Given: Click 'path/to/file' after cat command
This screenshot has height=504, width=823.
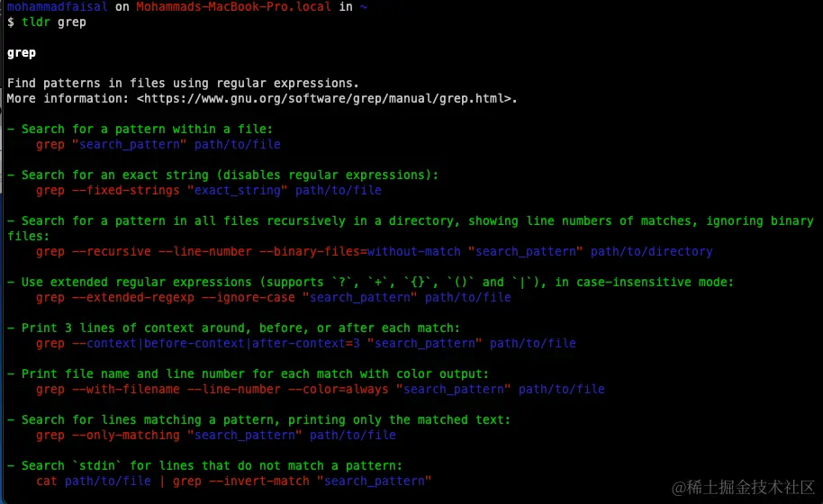Looking at the screenshot, I should [x=107, y=481].
